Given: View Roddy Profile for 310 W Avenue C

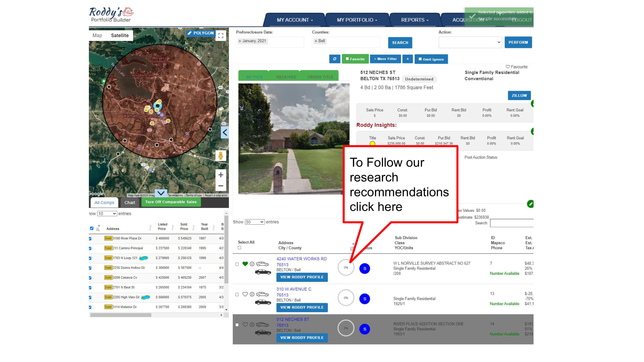Looking at the screenshot, I should 302,307.
